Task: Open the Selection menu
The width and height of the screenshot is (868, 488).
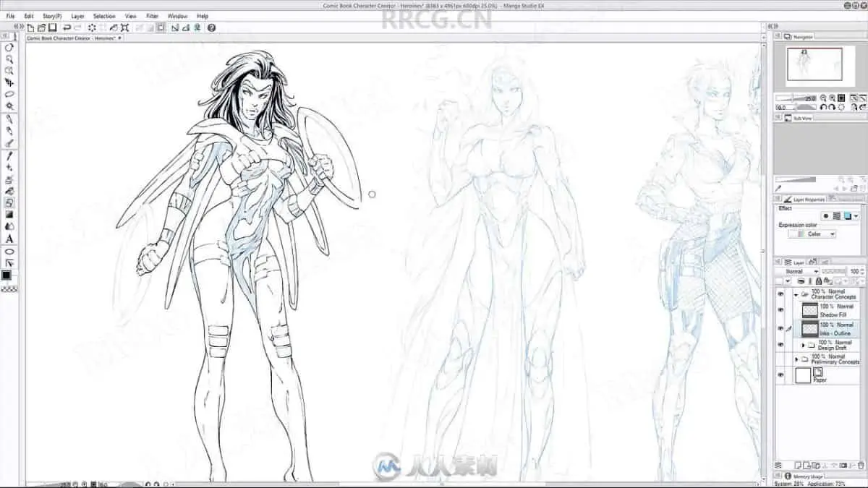Action: point(104,15)
